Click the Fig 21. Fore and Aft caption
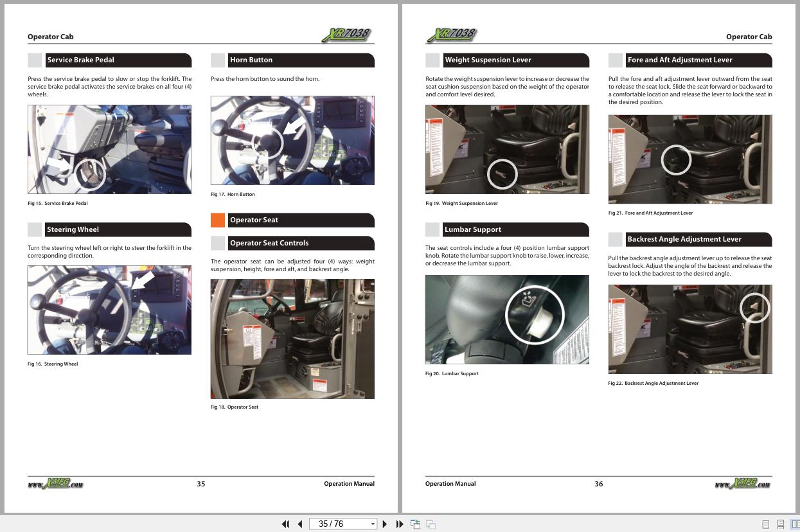Viewport: 800px width, 532px height. (x=650, y=213)
